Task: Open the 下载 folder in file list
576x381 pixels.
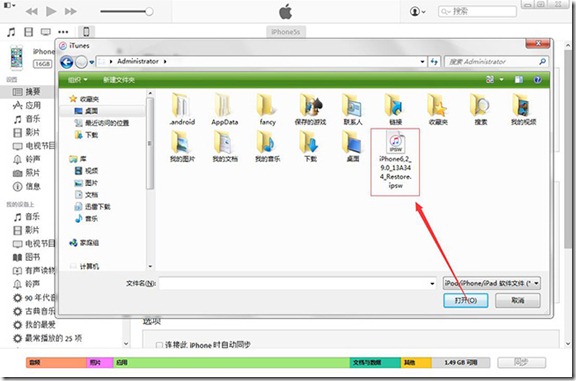Action: pos(310,147)
